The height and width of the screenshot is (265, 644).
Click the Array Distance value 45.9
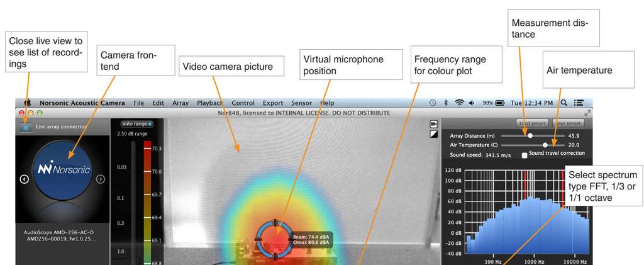[x=574, y=135]
